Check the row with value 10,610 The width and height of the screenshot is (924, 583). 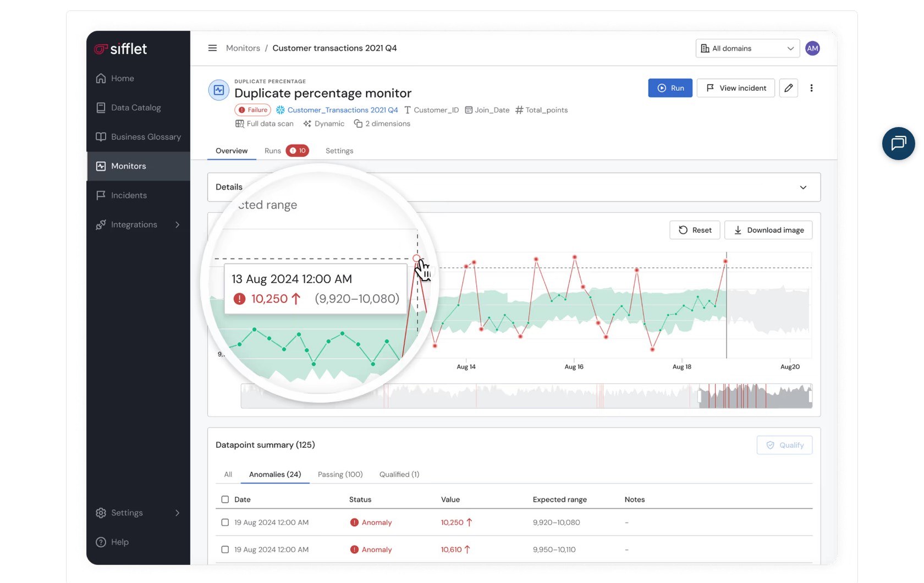pyautogui.click(x=225, y=549)
